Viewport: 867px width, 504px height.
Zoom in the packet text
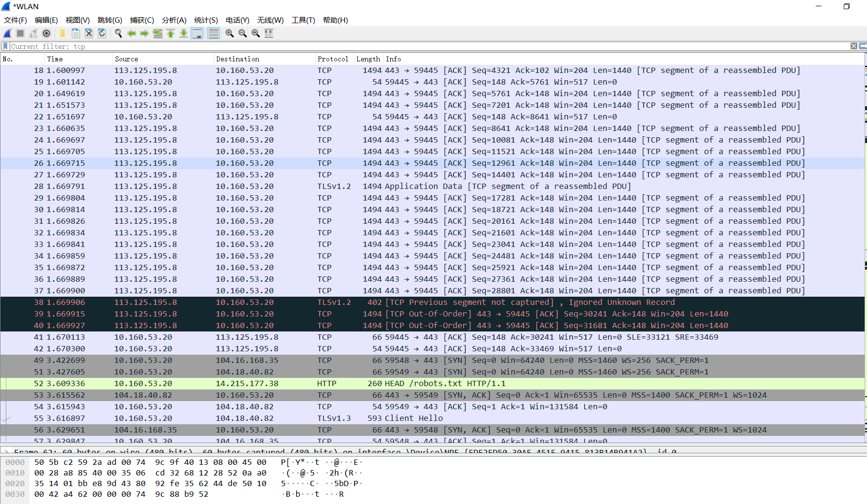[230, 33]
